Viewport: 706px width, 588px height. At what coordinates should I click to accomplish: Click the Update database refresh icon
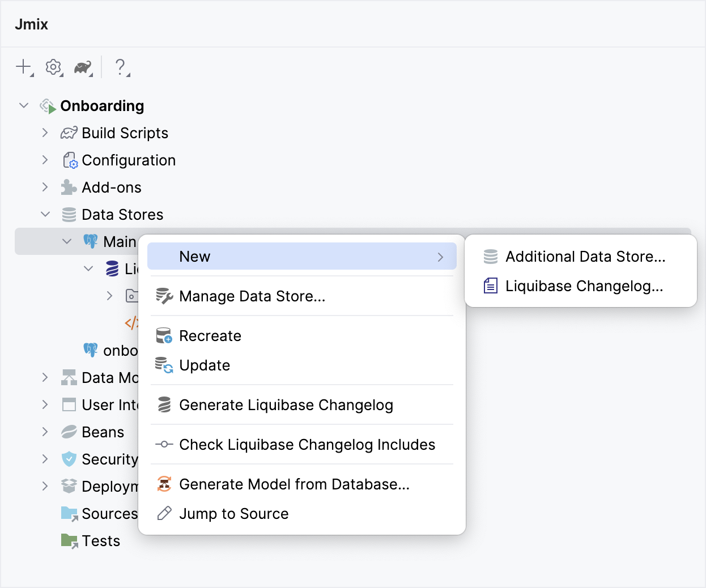164,365
